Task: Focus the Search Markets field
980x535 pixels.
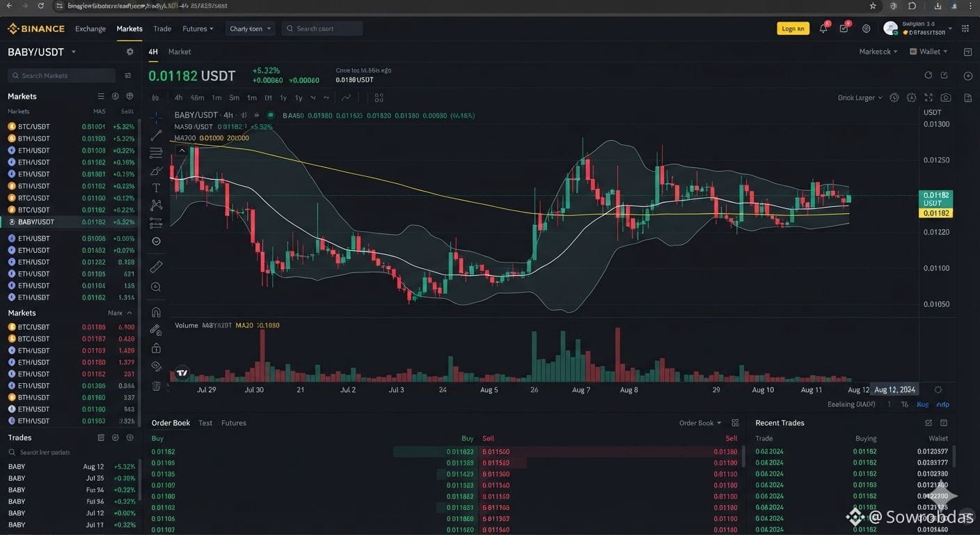Action: tap(61, 75)
